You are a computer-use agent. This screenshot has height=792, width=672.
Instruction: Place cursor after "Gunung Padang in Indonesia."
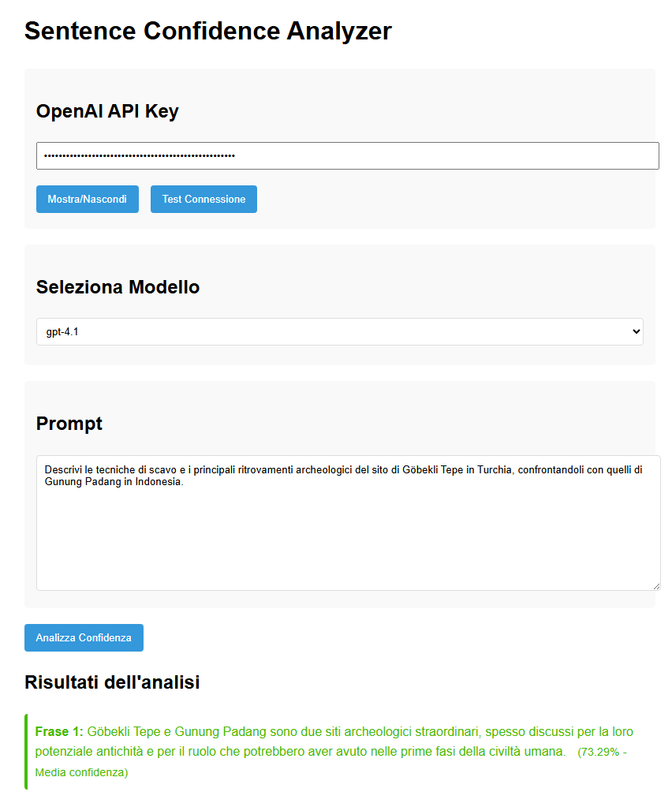183,482
